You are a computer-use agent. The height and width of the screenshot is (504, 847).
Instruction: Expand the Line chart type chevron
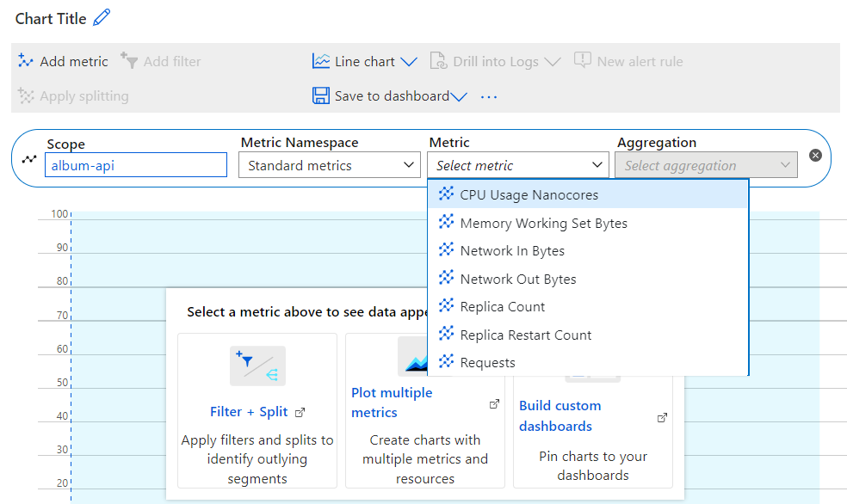[x=409, y=62]
